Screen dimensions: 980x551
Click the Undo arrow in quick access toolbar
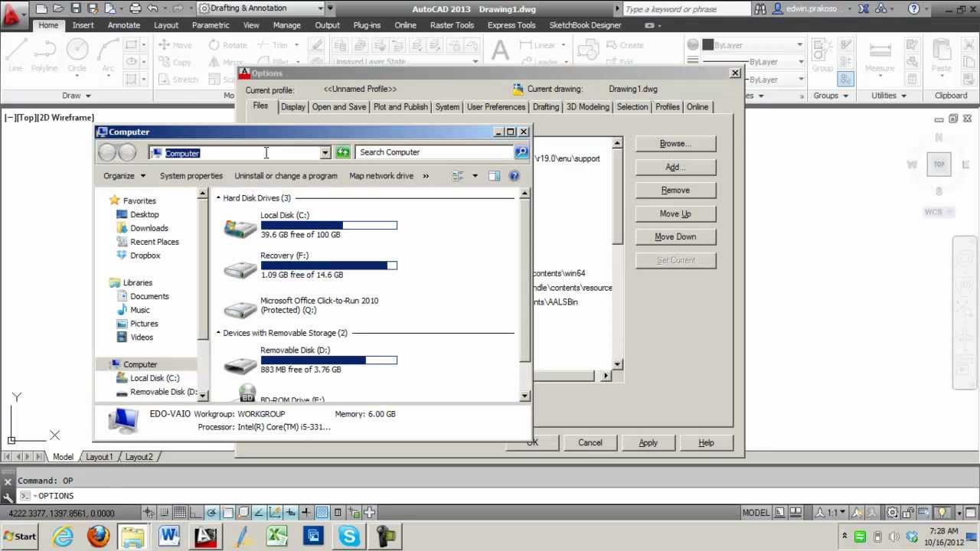(152, 8)
